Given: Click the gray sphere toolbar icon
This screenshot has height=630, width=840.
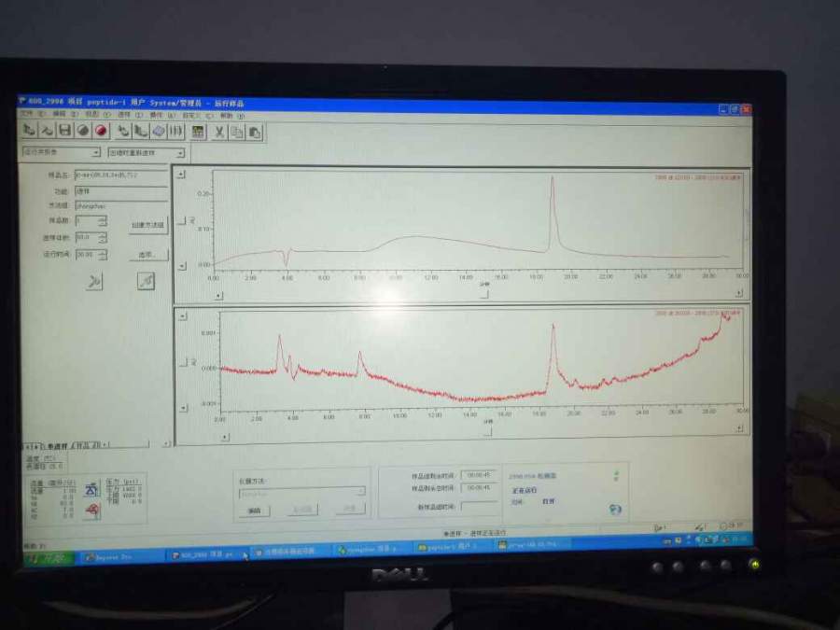Looking at the screenshot, I should point(83,130).
